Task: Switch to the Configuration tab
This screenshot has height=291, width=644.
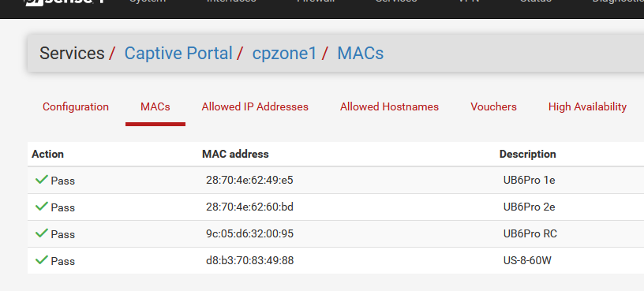Action: click(76, 106)
